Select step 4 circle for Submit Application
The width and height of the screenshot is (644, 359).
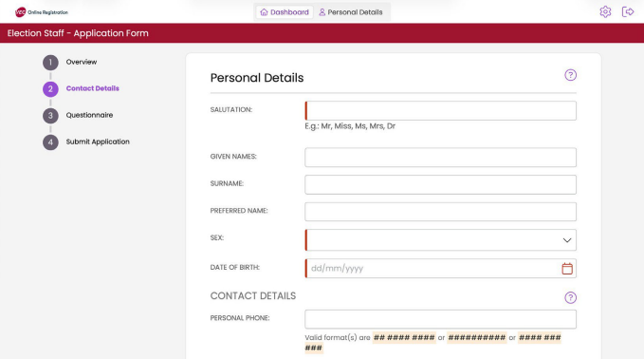point(50,142)
